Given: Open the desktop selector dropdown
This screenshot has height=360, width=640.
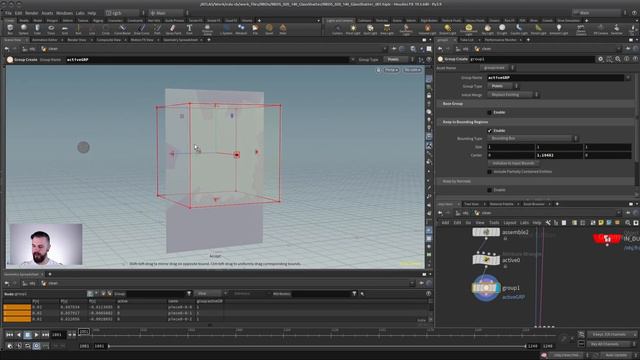Looking at the screenshot, I should [124, 13].
